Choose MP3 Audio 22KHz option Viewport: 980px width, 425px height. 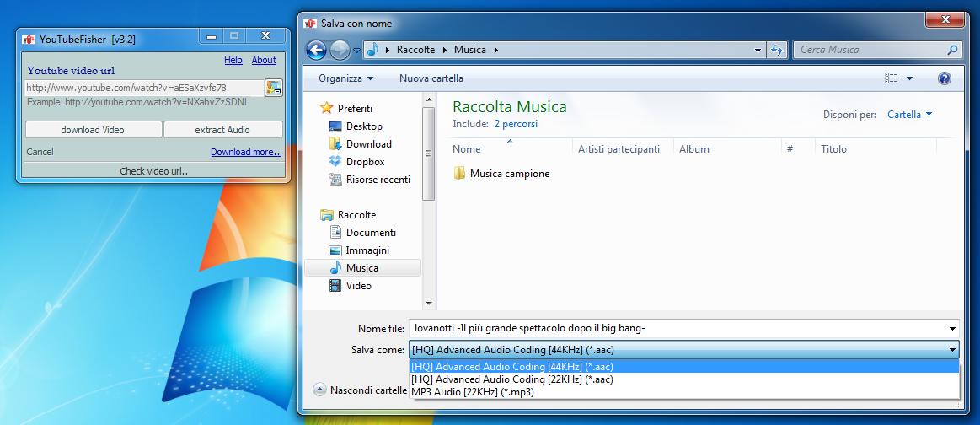[684, 392]
